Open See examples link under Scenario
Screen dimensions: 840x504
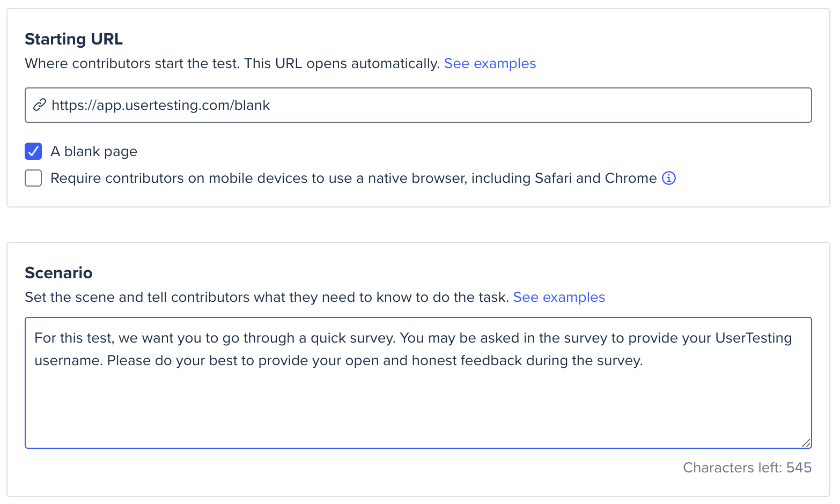pos(559,297)
